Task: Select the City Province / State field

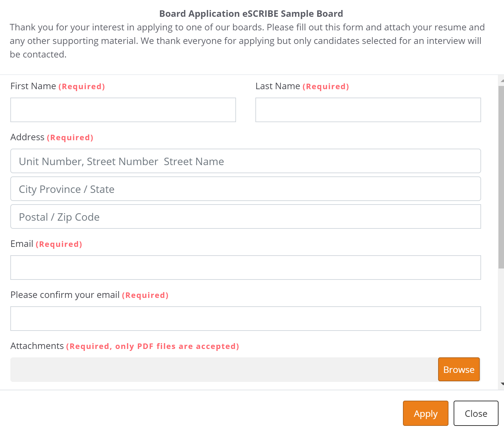Action: pyautogui.click(x=245, y=189)
